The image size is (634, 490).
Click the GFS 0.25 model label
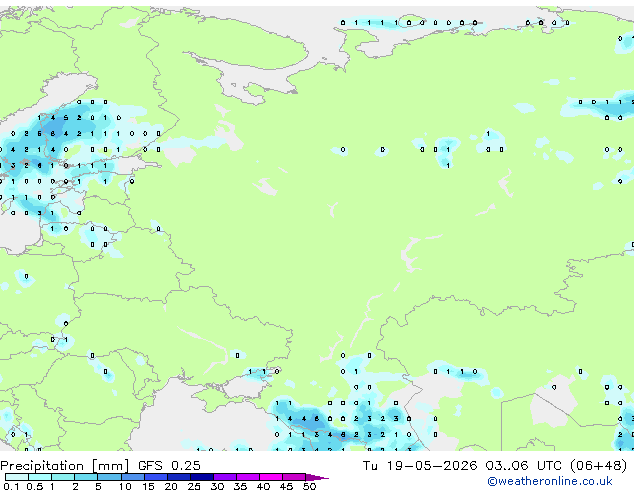[x=169, y=466]
